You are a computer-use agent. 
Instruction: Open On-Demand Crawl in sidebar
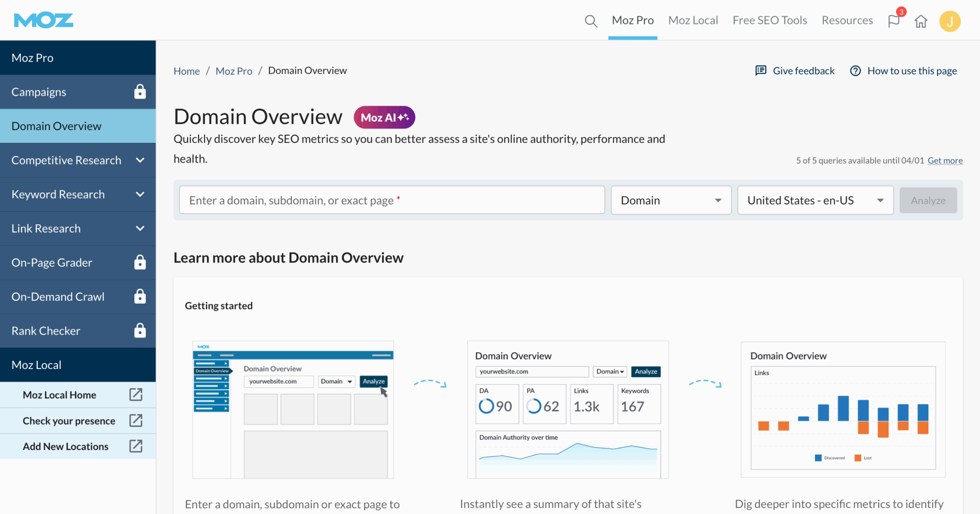coord(78,296)
